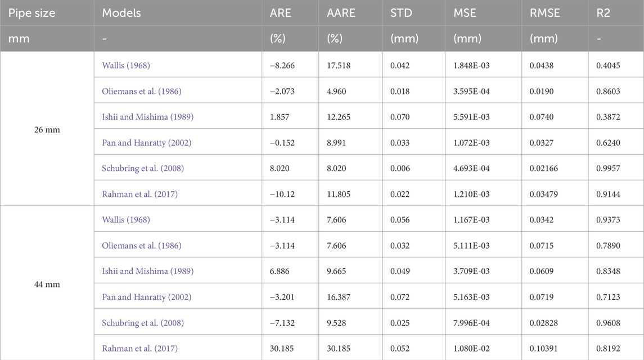Follow Pan and Hanratty (2002) link, 26 mm
Image resolution: width=644 pixels, height=360 pixels.
pos(147,143)
